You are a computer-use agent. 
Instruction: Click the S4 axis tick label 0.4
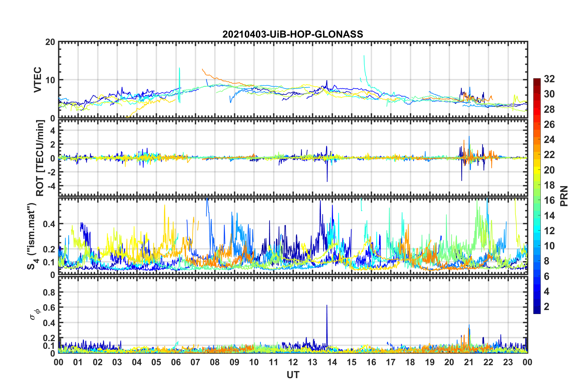coord(49,224)
